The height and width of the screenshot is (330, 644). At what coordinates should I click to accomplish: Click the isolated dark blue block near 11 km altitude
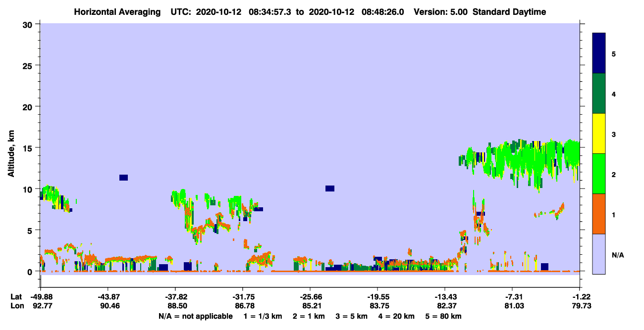point(123,178)
